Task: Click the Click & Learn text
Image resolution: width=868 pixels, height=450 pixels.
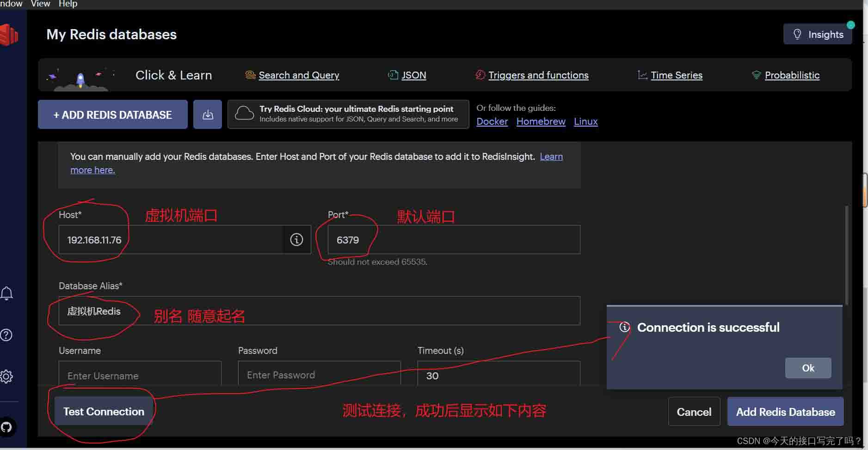Action: pyautogui.click(x=173, y=75)
